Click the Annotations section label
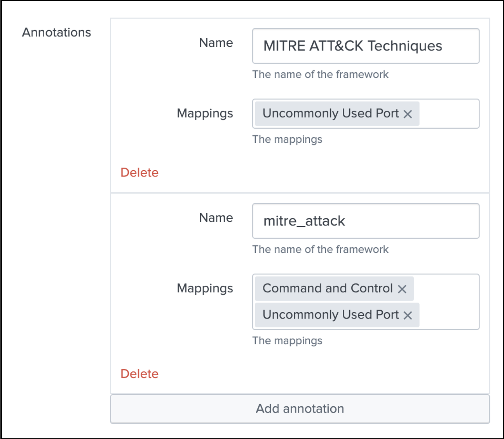The width and height of the screenshot is (504, 439). (56, 32)
